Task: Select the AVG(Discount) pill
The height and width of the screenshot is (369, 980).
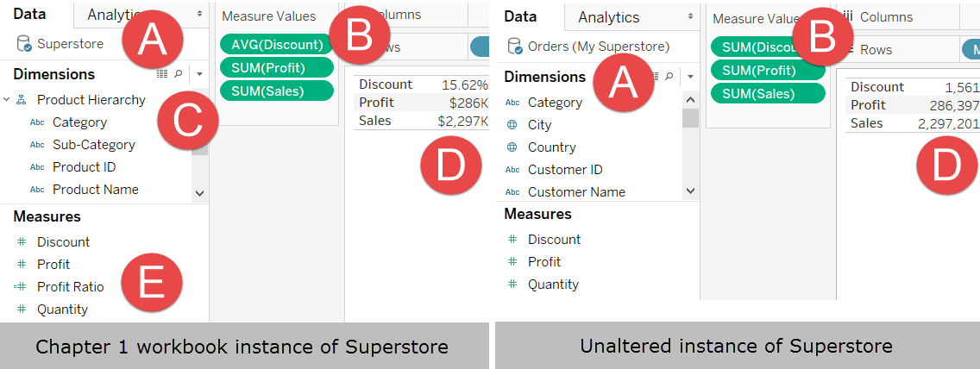Action: coord(277,44)
